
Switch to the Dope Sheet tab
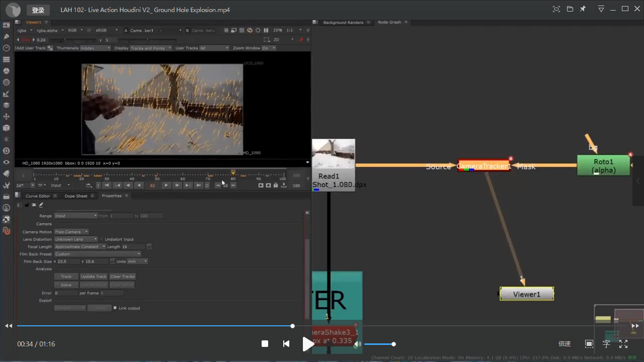[75, 196]
